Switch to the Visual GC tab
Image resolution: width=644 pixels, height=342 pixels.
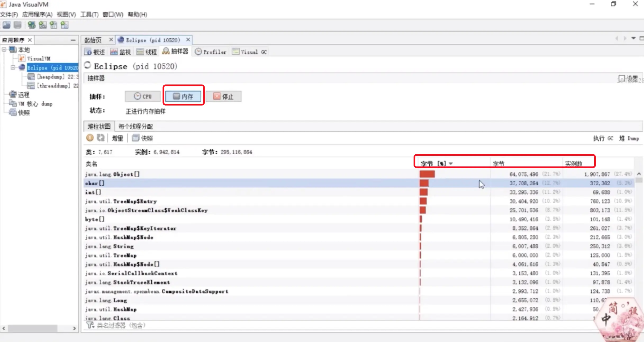(250, 52)
